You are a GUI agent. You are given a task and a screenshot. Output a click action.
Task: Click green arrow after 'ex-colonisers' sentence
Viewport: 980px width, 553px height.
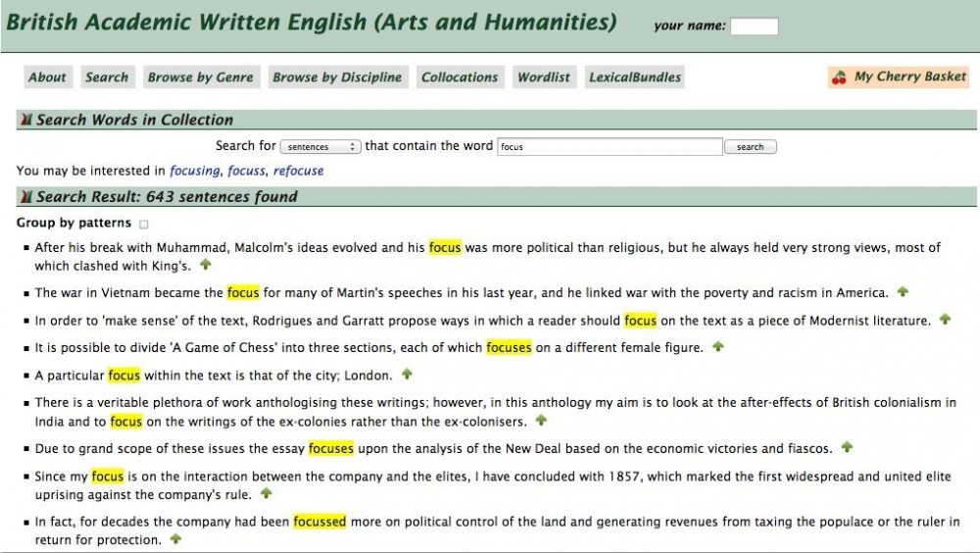541,421
